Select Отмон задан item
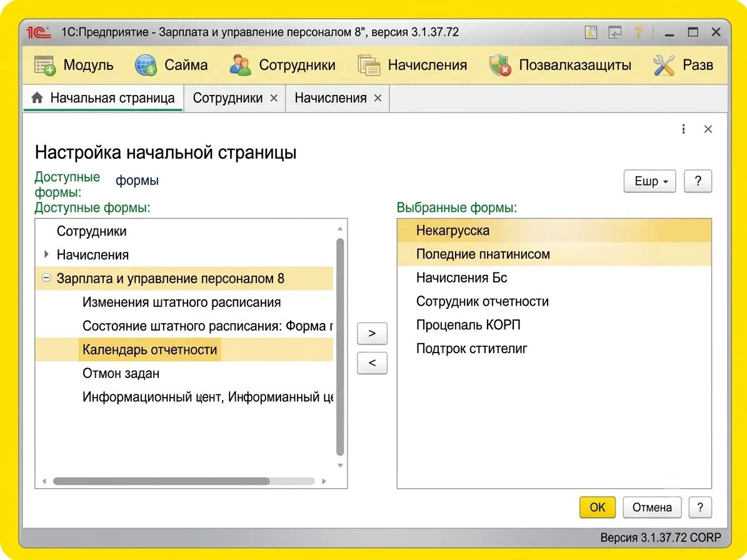Screen dimensions: 747x560 tap(184, 373)
